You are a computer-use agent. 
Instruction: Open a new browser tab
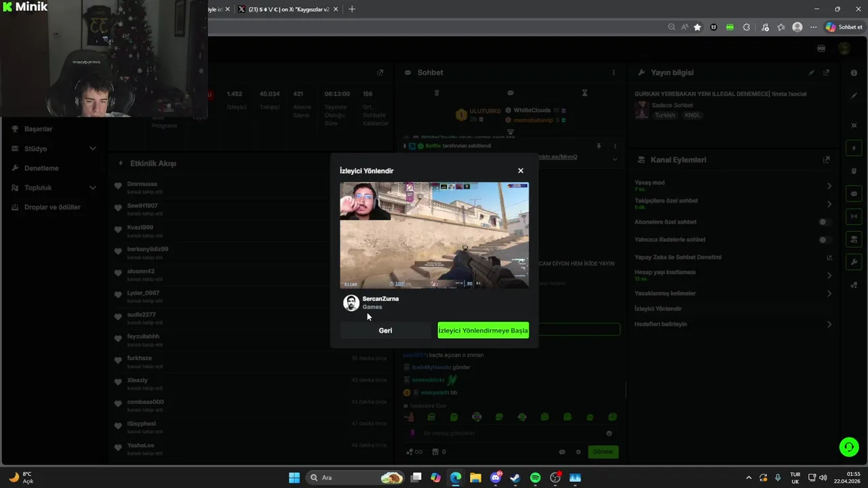pyautogui.click(x=351, y=9)
